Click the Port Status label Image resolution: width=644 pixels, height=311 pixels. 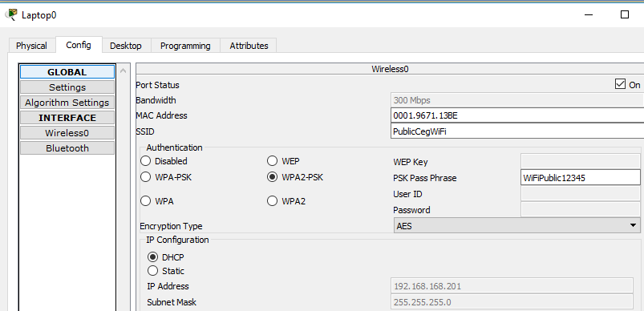[x=157, y=85]
